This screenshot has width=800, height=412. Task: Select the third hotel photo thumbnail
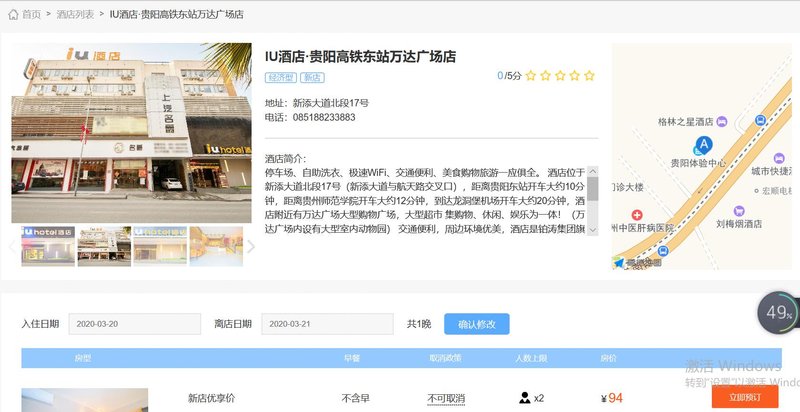tap(160, 246)
